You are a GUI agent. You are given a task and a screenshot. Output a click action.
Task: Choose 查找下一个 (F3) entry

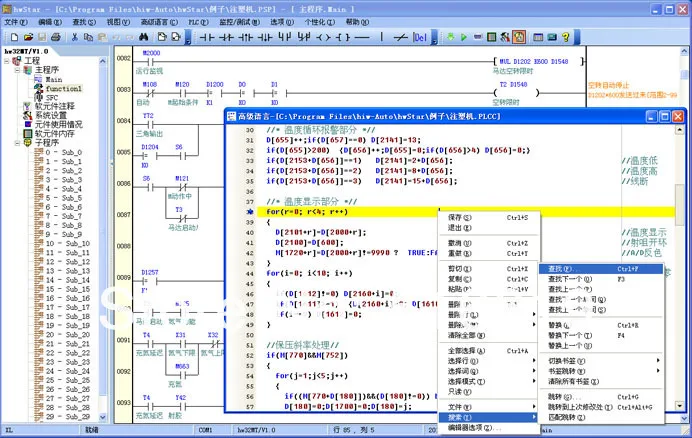(x=601, y=279)
